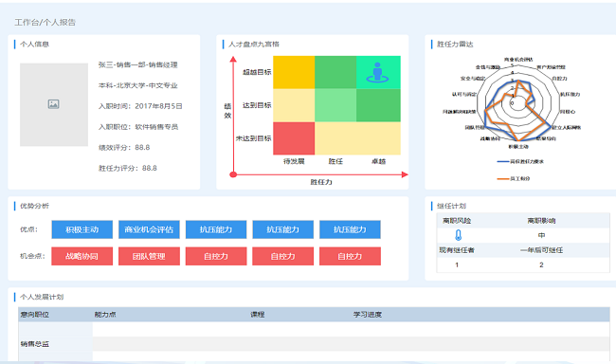Click the red origin dot of the axes
This screenshot has height=364, width=616.
[233, 174]
